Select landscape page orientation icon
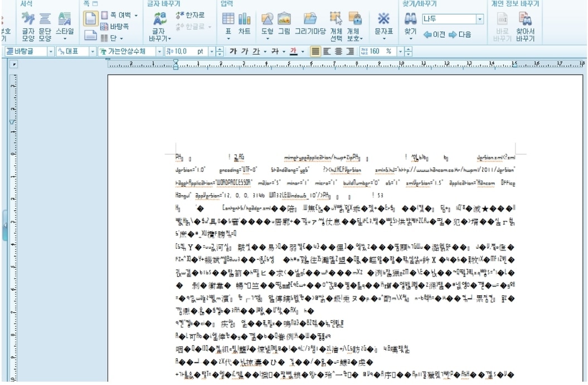 [90, 35]
